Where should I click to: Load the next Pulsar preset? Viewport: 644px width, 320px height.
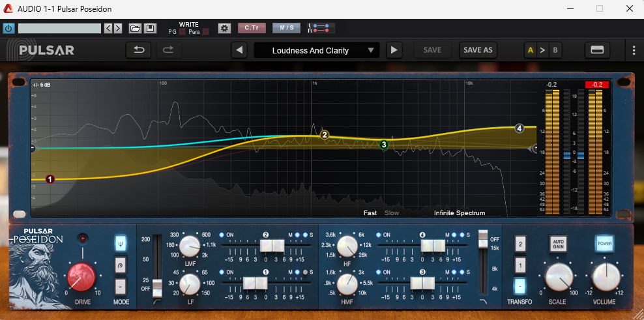[394, 50]
